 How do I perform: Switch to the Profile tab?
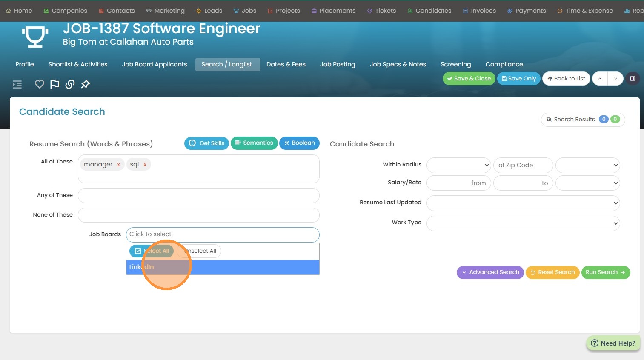click(x=25, y=64)
